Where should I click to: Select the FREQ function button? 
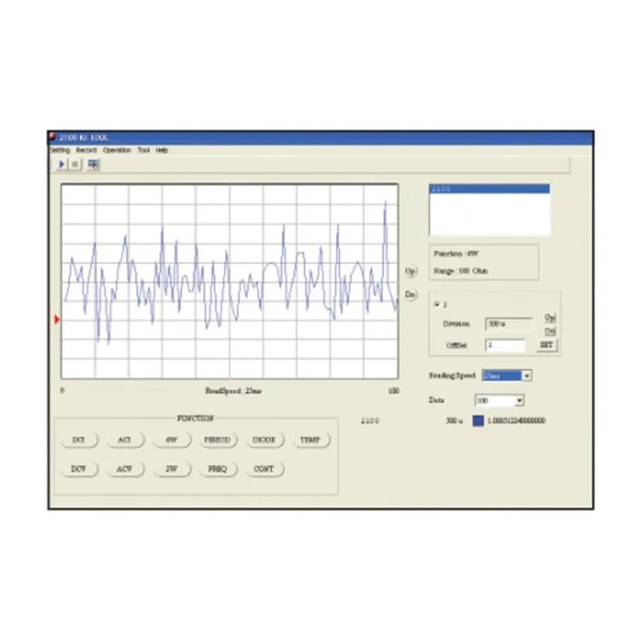click(217, 469)
